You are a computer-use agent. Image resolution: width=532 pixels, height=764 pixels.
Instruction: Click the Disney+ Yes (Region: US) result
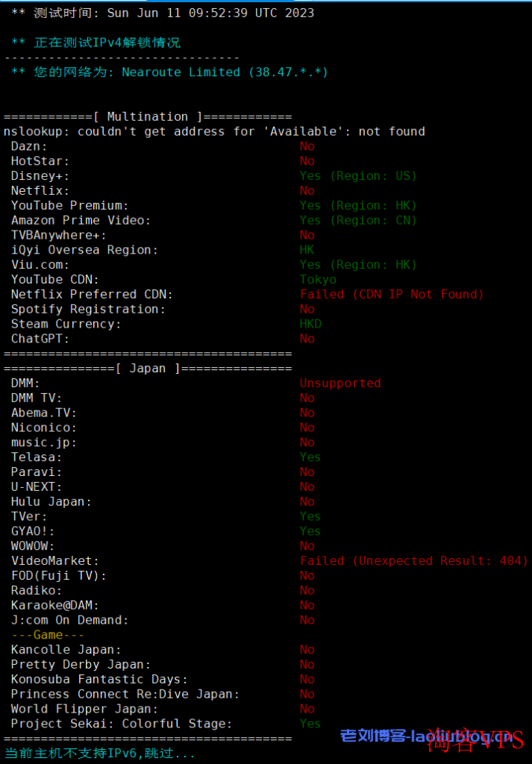click(x=358, y=176)
